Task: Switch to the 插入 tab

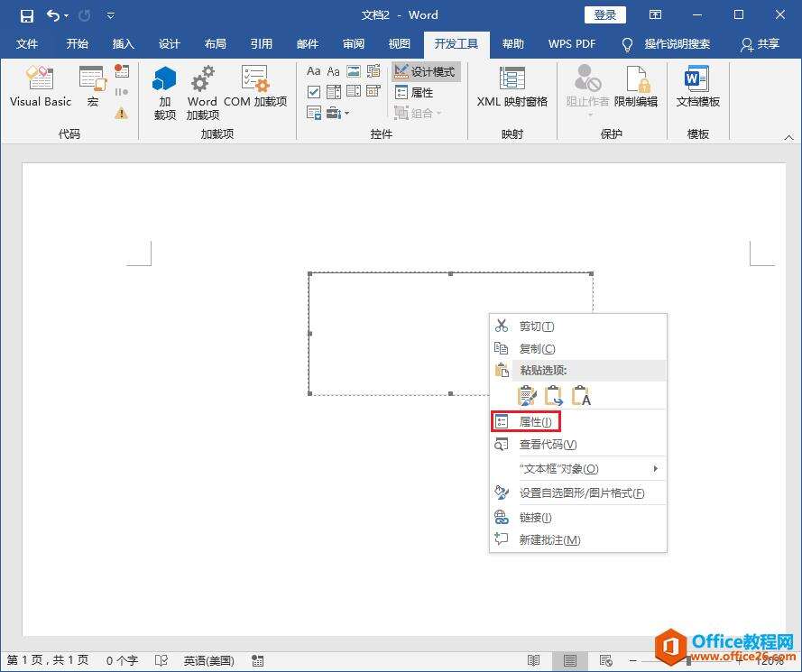Action: point(124,44)
